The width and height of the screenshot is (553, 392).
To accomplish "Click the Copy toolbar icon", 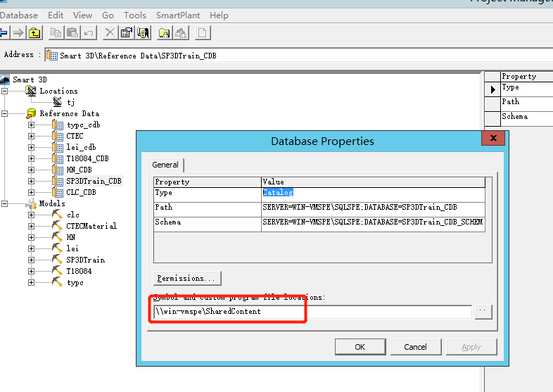I will [56, 33].
